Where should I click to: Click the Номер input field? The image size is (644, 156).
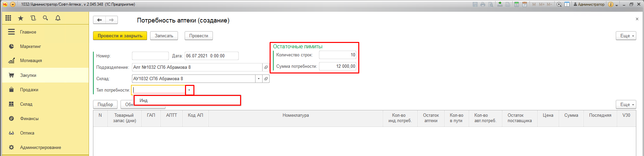pos(150,56)
